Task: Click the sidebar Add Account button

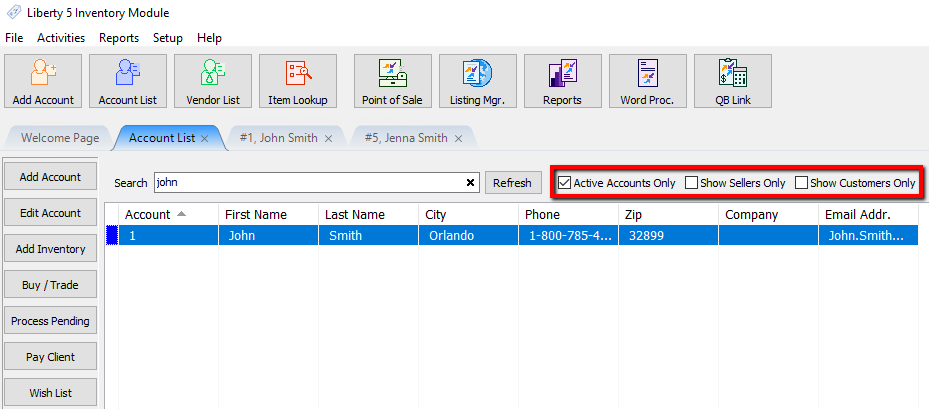Action: (50, 177)
